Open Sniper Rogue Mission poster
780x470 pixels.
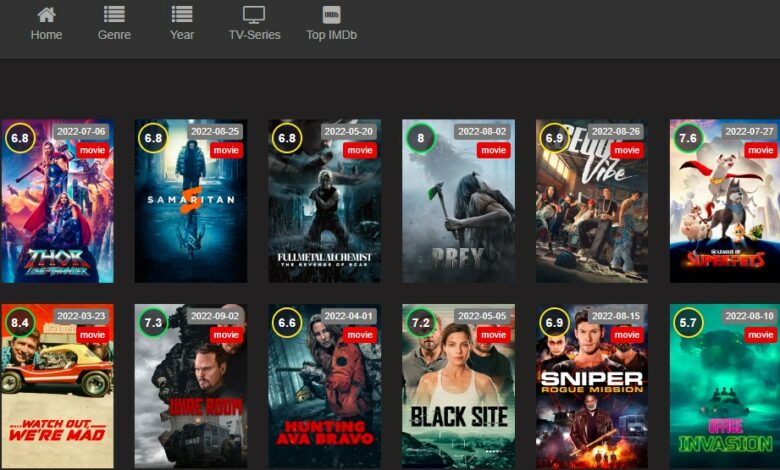pyautogui.click(x=591, y=386)
